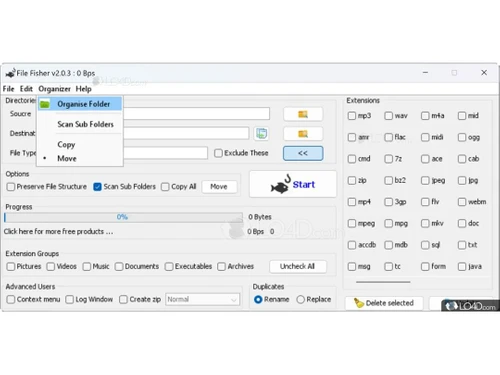
Task: Check the accdb extension
Action: (x=352, y=245)
